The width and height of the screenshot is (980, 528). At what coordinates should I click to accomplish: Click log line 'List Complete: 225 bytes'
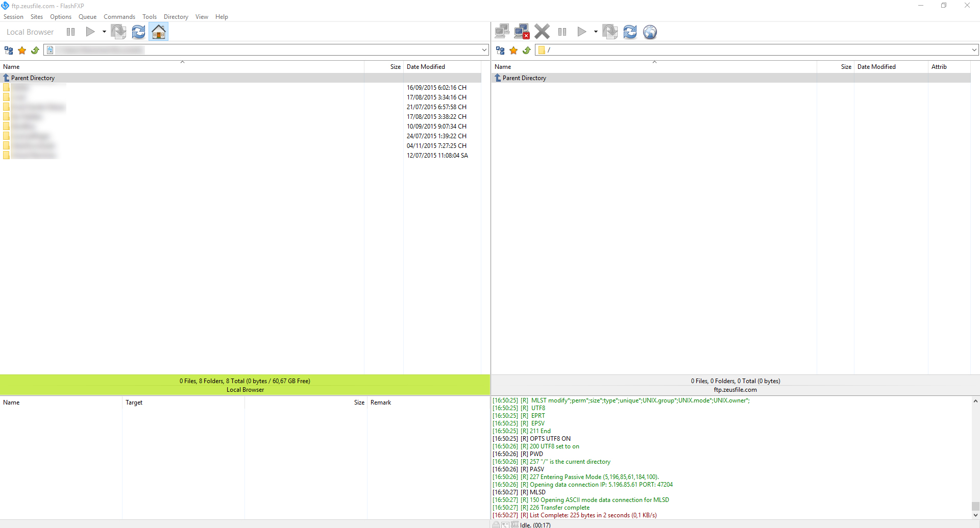pyautogui.click(x=575, y=515)
